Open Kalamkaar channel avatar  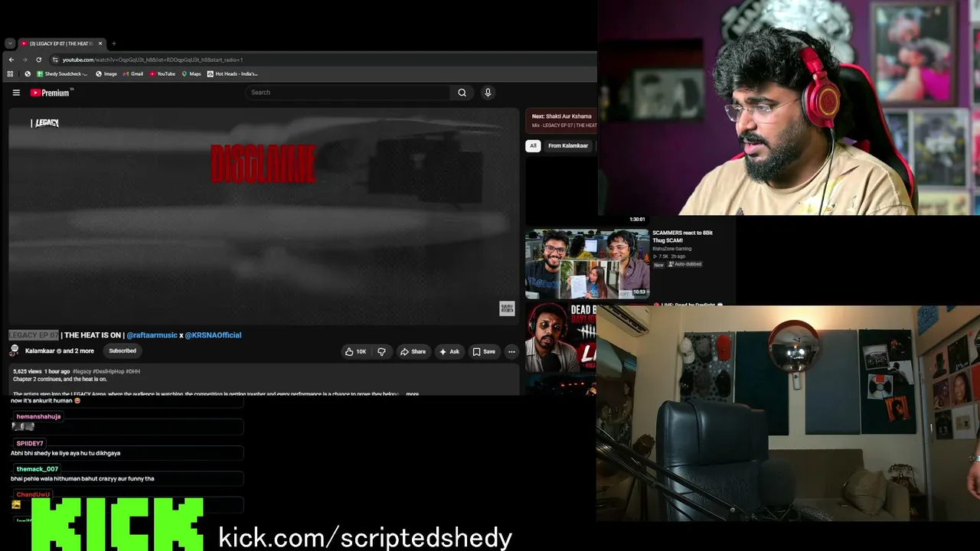click(15, 350)
